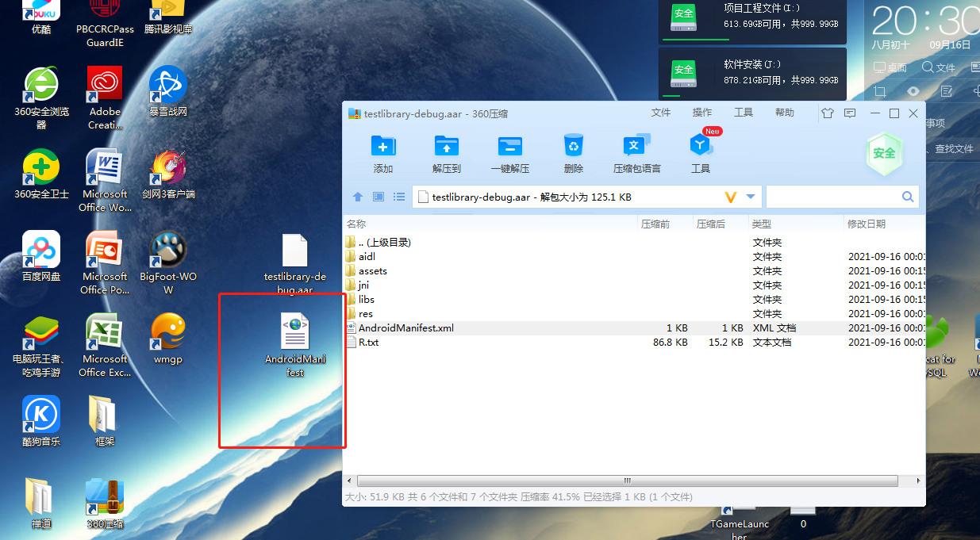Switch to the list view icon
This screenshot has height=540, width=980.
(399, 197)
